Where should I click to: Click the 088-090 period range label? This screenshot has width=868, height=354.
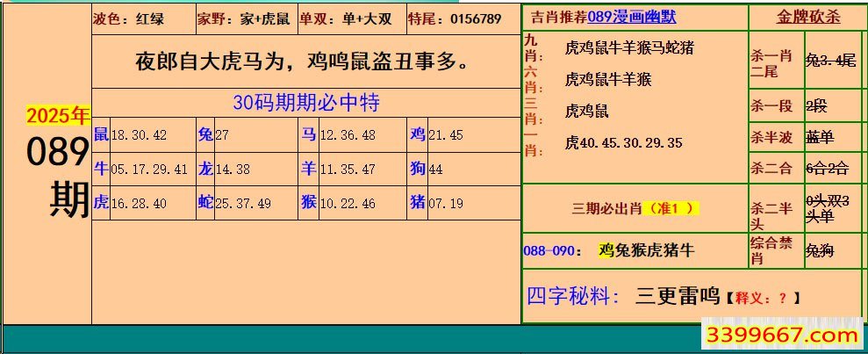coord(550,250)
